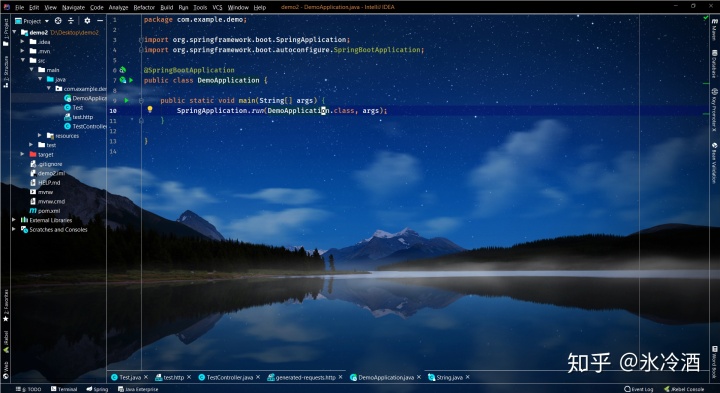The image size is (720, 393).
Task: Collapse the java source folder
Action: coord(40,79)
